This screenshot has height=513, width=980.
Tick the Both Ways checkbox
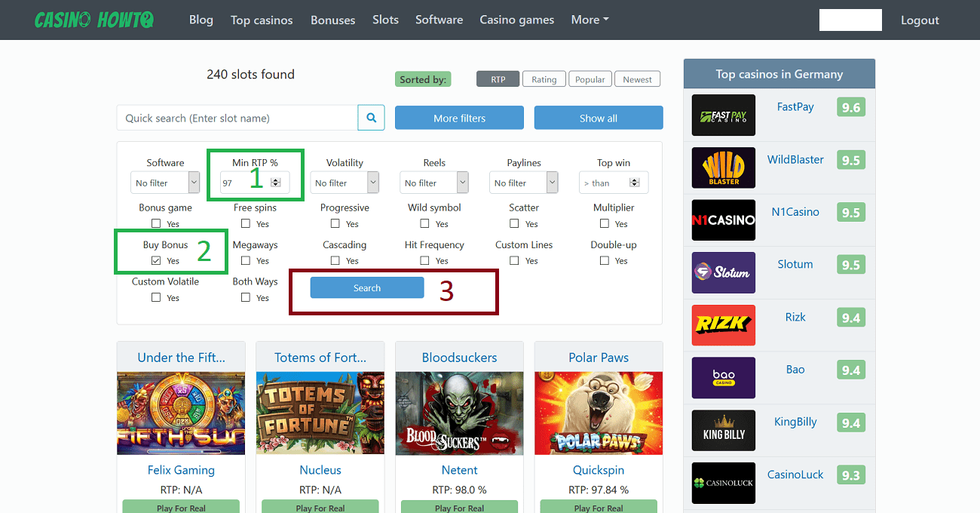tap(246, 297)
